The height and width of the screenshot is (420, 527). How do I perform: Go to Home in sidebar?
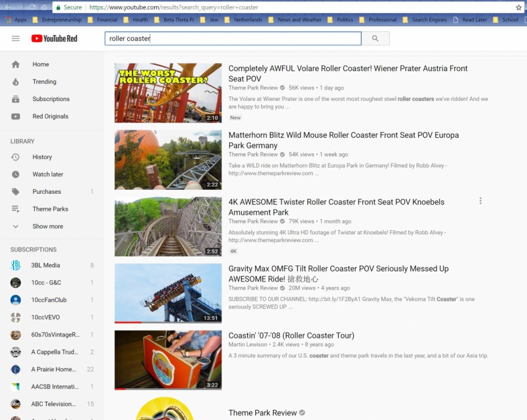click(x=40, y=64)
